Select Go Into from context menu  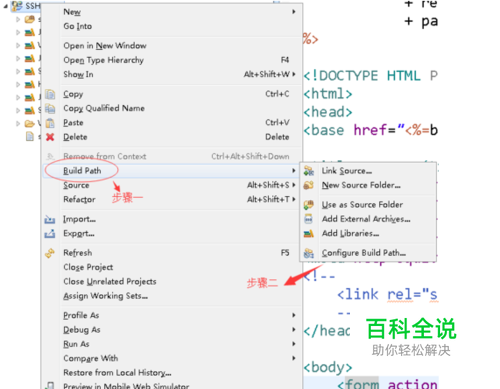point(78,26)
